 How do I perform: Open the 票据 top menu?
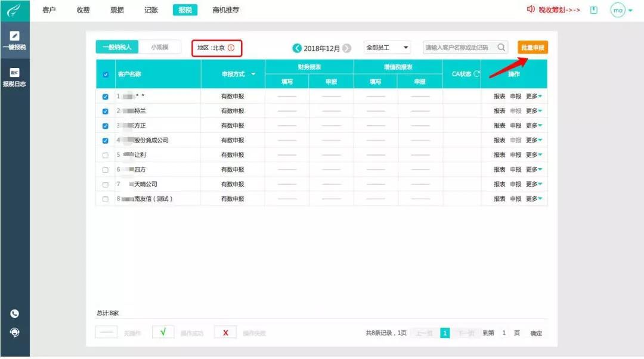117,10
